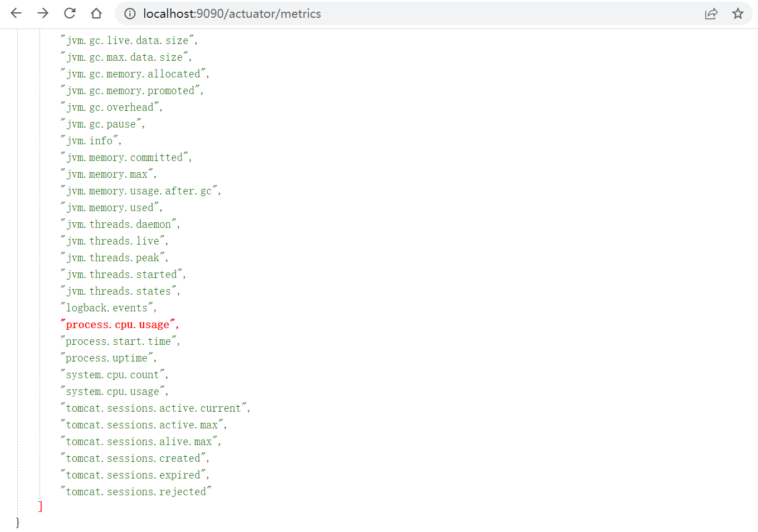Select "jvm.memory.used" entry

[x=110, y=208]
